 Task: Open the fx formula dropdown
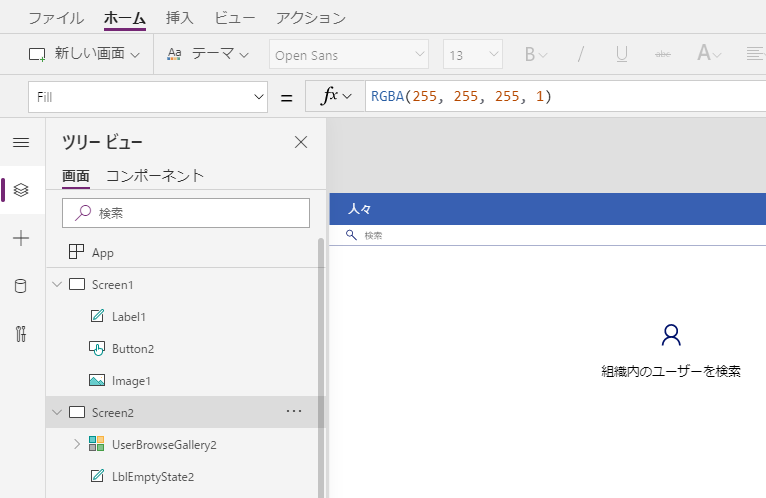click(x=335, y=96)
